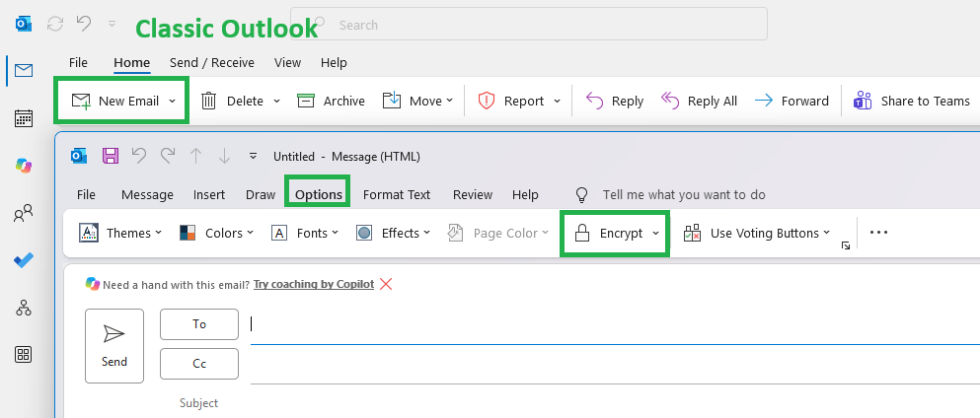Open the Send / Receive tab
The image size is (980, 418).
click(x=212, y=62)
